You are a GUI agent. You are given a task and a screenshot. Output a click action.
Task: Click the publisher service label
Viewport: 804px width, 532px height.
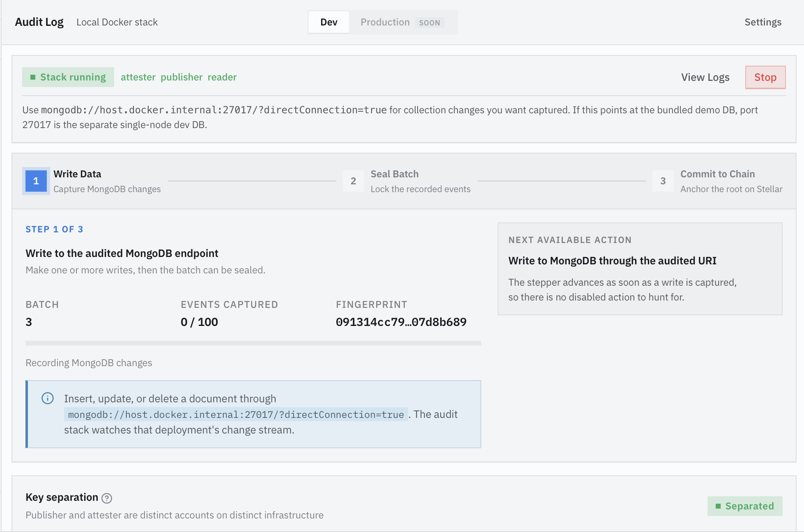[x=181, y=77]
